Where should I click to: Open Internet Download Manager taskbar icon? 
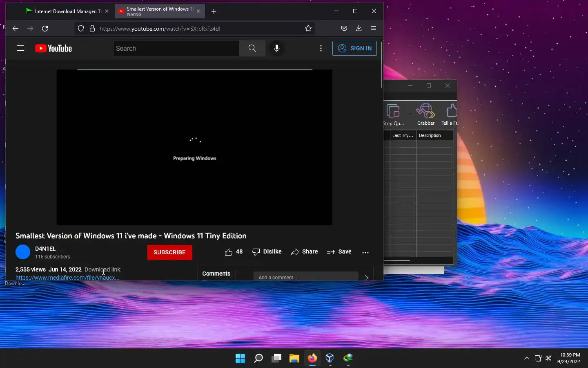[348, 358]
